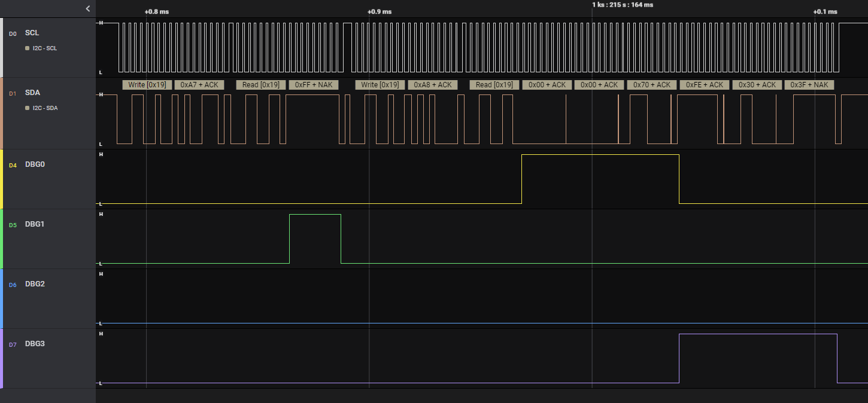Screen dimensions: 868x403
Task: Click the purple color bar of channel D7
Action: 2,358
